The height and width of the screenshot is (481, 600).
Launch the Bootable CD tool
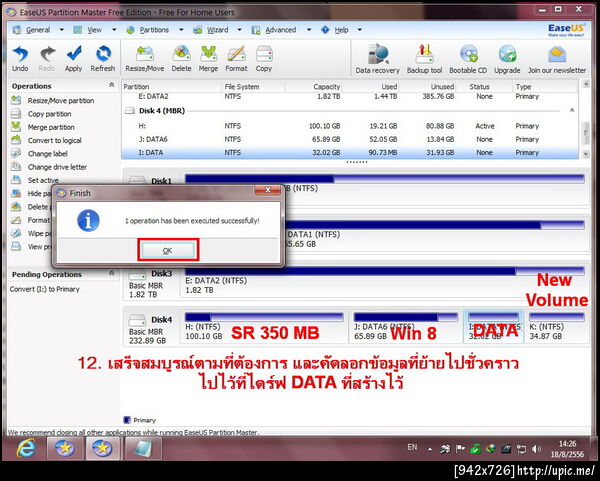468,54
